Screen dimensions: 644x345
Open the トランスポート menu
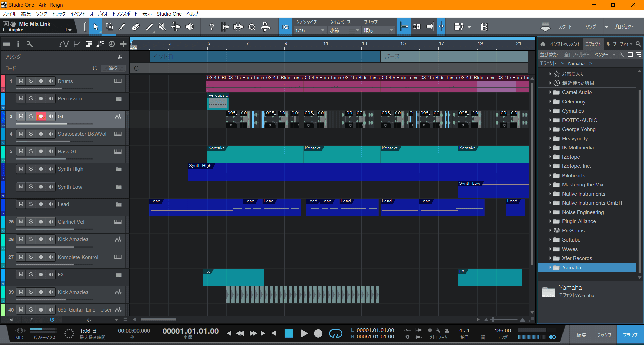(x=124, y=14)
